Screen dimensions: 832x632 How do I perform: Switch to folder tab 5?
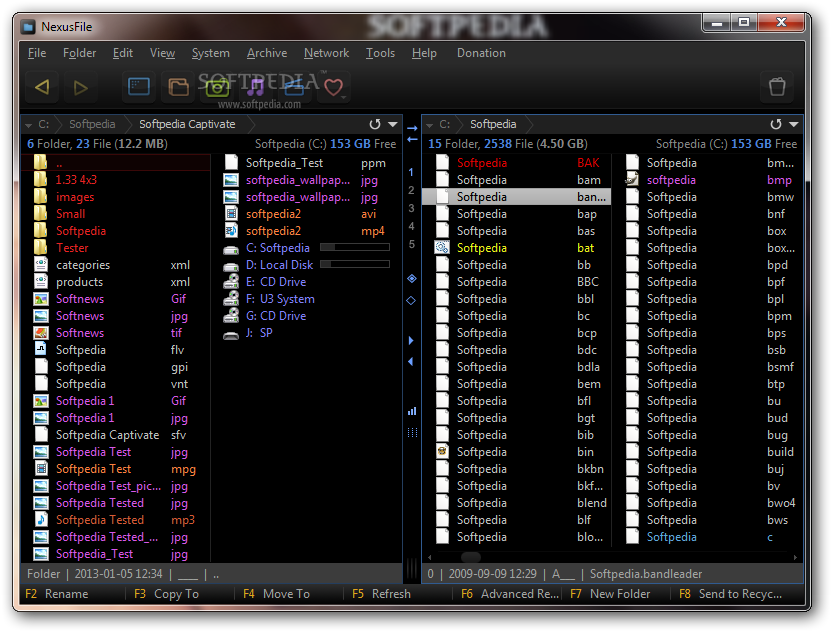(411, 244)
